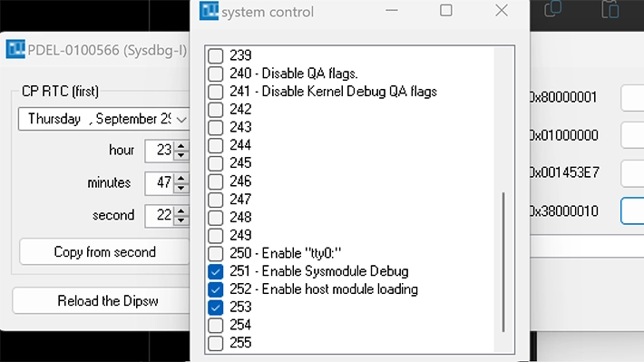Check 240 - Disable QA flags
The image size is (644, 362).
click(x=215, y=73)
